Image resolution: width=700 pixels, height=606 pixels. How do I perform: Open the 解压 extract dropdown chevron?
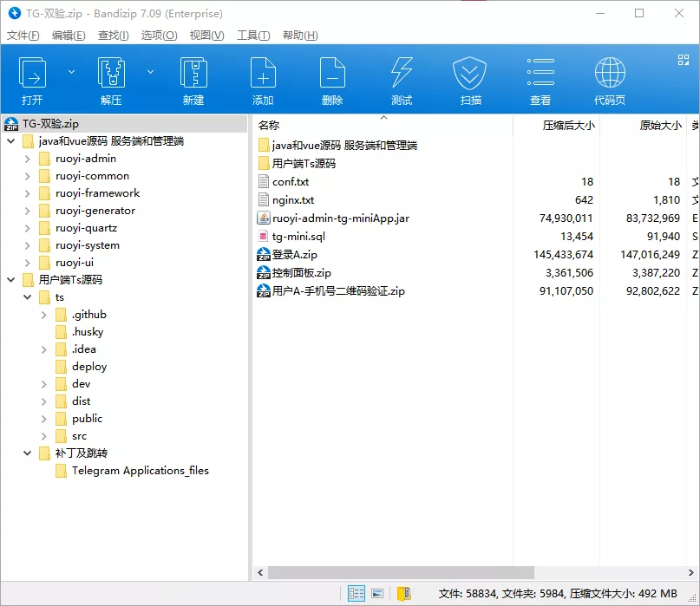point(150,72)
